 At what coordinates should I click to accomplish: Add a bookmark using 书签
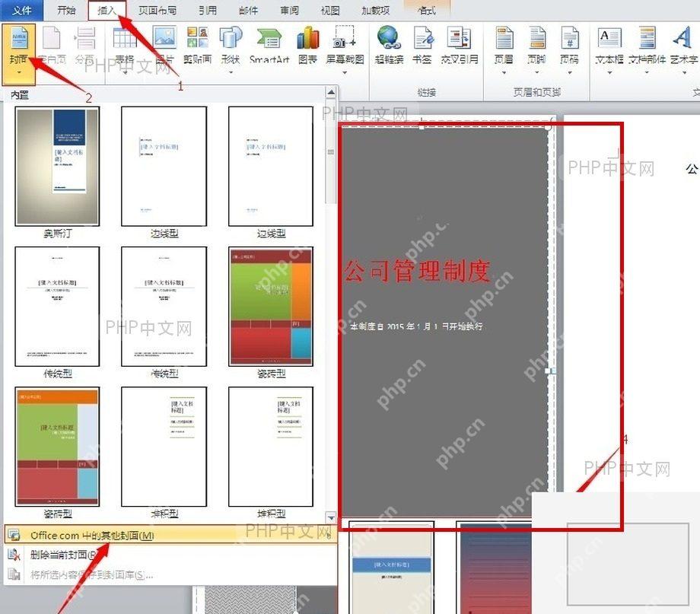(422, 46)
